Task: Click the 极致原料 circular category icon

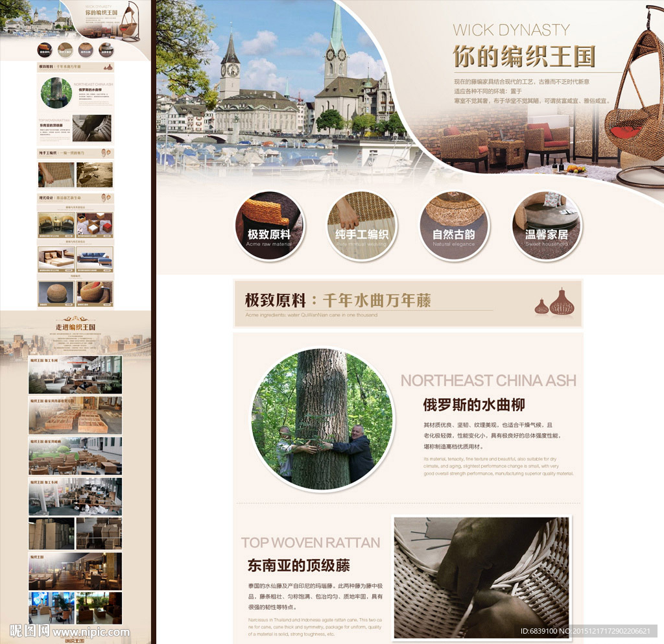Action: click(x=268, y=226)
